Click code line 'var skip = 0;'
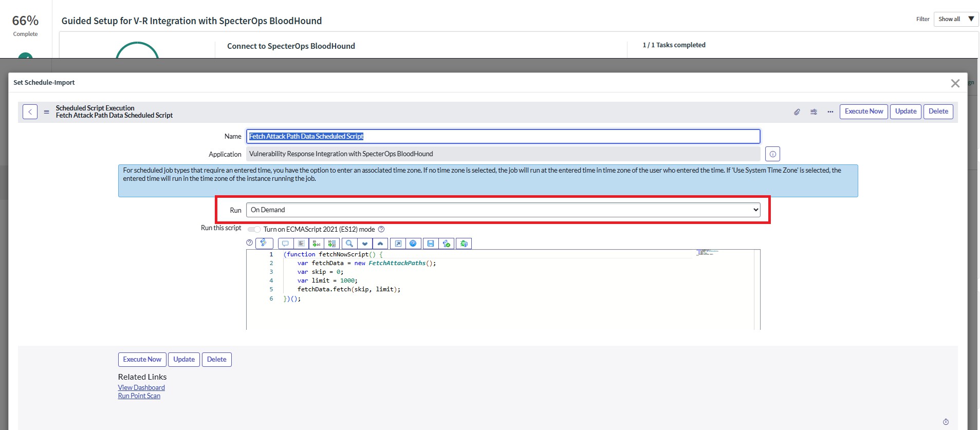 pyautogui.click(x=320, y=272)
